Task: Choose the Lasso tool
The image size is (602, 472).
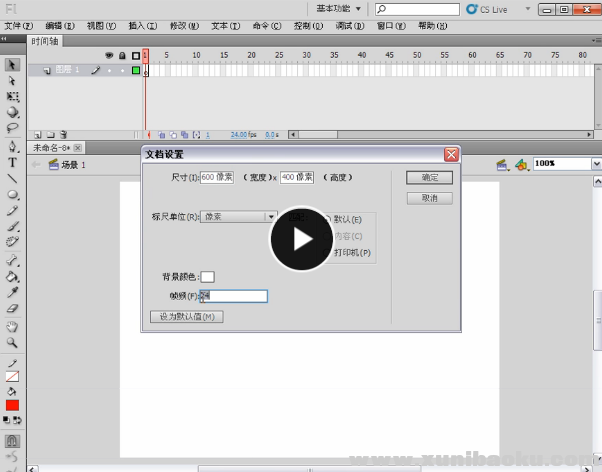Action: point(12,129)
